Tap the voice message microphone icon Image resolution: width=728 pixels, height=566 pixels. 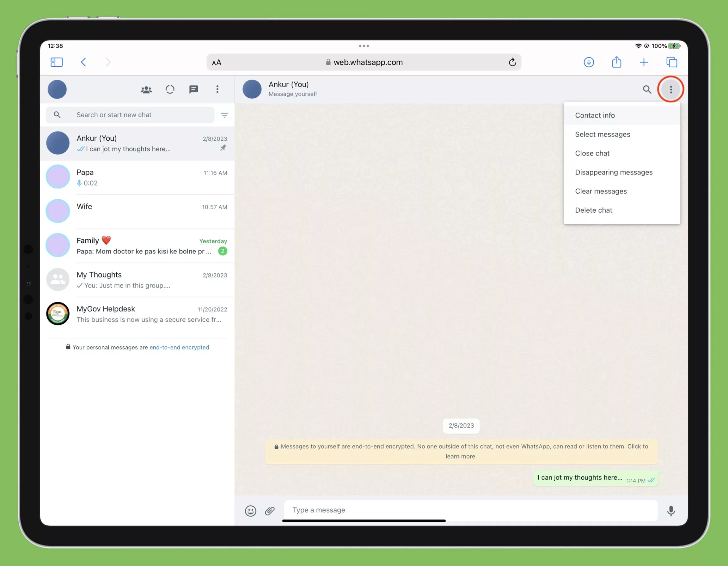click(x=671, y=511)
